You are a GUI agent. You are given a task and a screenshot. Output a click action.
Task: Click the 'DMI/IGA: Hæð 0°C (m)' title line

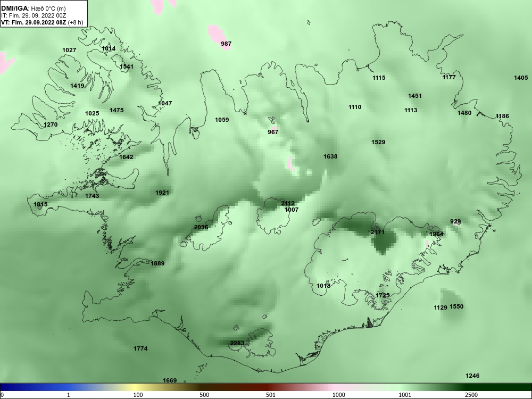click(x=33, y=9)
